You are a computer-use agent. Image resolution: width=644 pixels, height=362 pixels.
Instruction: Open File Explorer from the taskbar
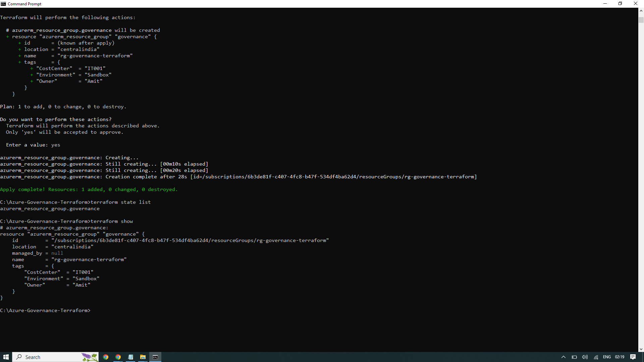click(x=143, y=357)
